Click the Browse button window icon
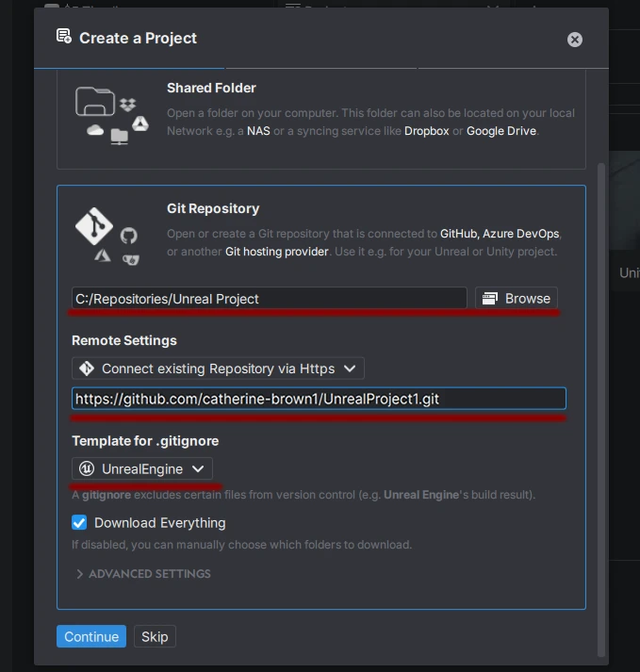640x672 pixels. point(490,298)
